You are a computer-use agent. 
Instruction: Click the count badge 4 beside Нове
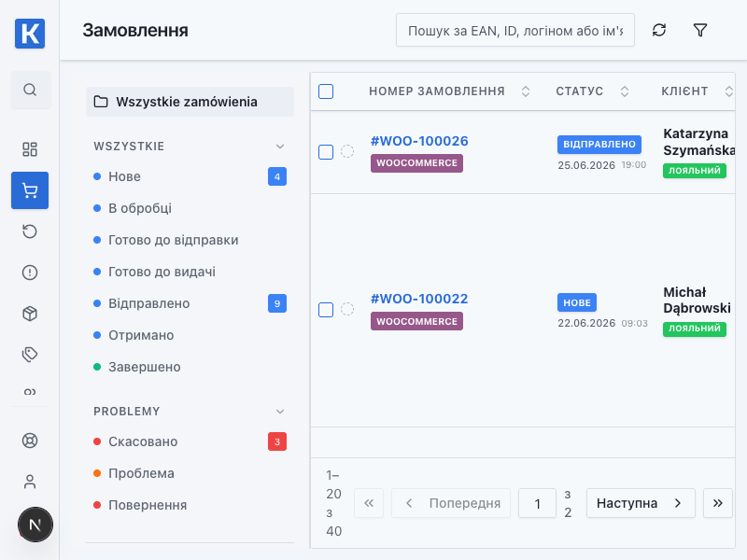point(277,176)
